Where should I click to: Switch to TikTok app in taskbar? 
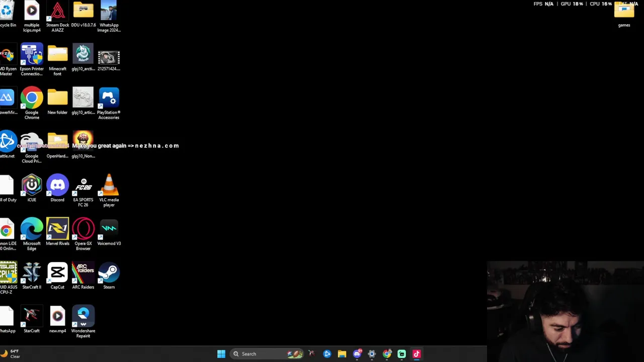417,354
